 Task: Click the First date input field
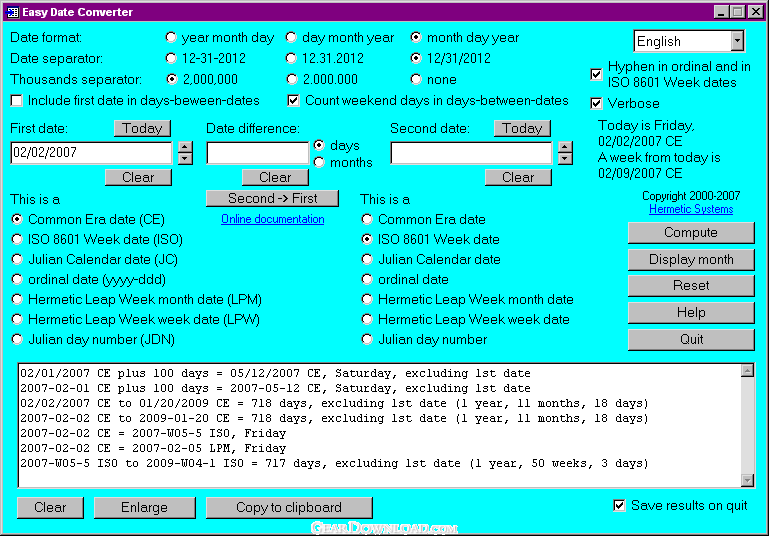click(x=91, y=153)
